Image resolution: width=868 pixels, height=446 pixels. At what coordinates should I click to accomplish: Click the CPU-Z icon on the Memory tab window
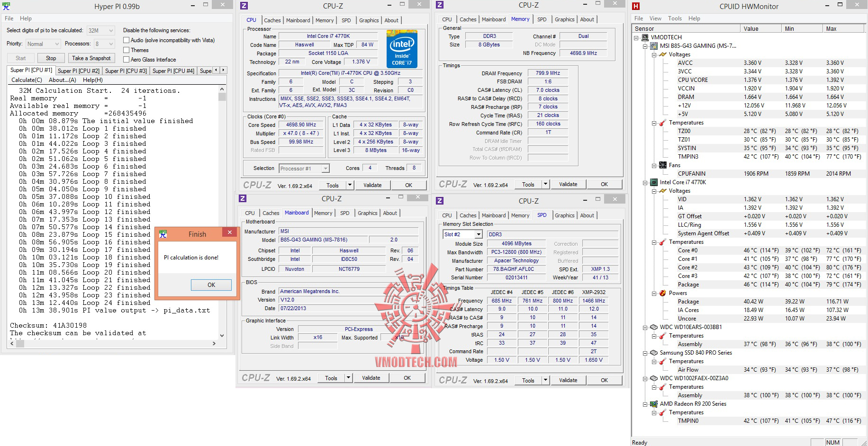coord(440,5)
